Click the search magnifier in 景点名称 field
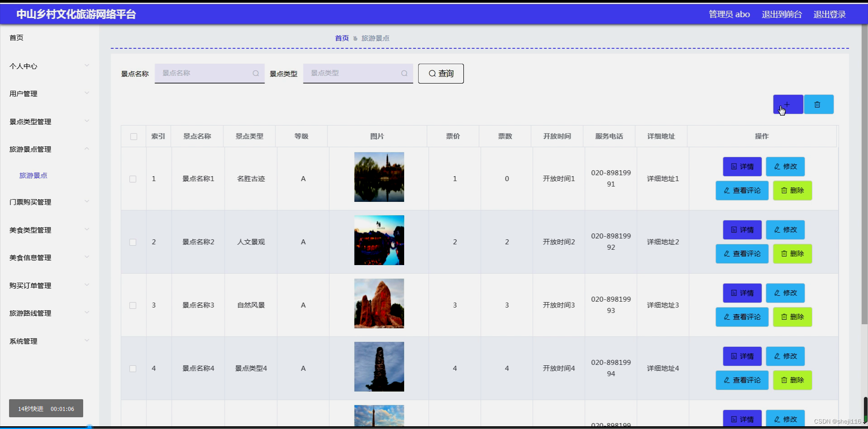The width and height of the screenshot is (868, 429). pos(255,73)
